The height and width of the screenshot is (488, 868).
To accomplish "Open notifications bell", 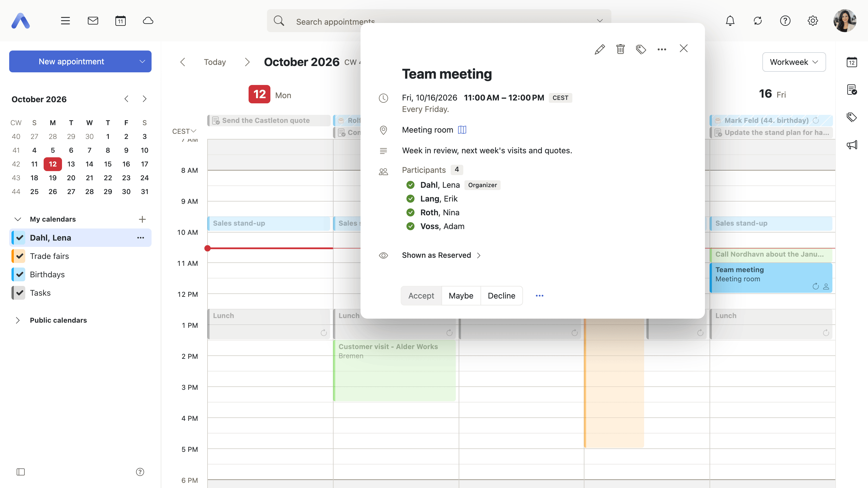I will click(730, 21).
